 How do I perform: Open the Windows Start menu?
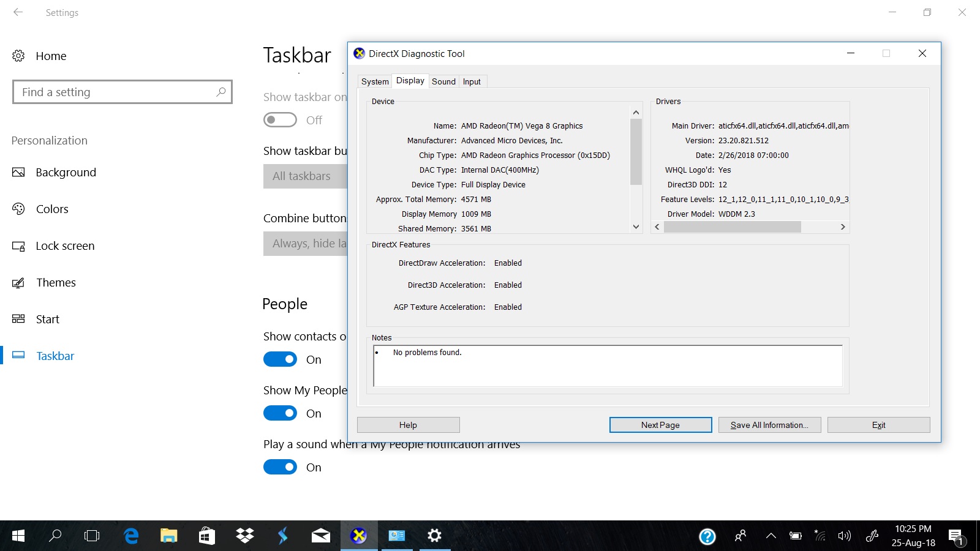[18, 536]
